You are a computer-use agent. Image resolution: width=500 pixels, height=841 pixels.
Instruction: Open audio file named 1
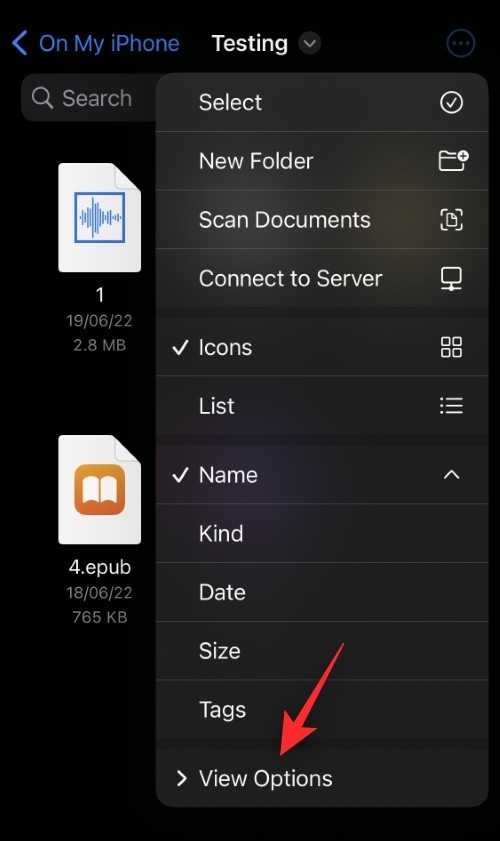coord(99,218)
